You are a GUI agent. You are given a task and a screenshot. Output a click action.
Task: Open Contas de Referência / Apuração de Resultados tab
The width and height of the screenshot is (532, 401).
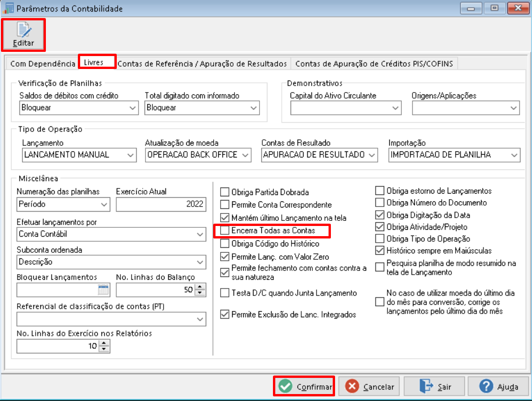click(x=202, y=64)
